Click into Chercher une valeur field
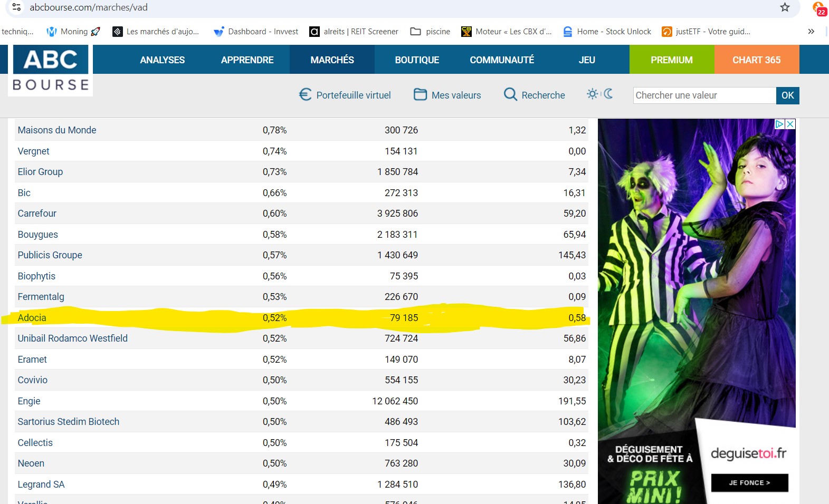Viewport: 829px width, 504px height. (704, 95)
